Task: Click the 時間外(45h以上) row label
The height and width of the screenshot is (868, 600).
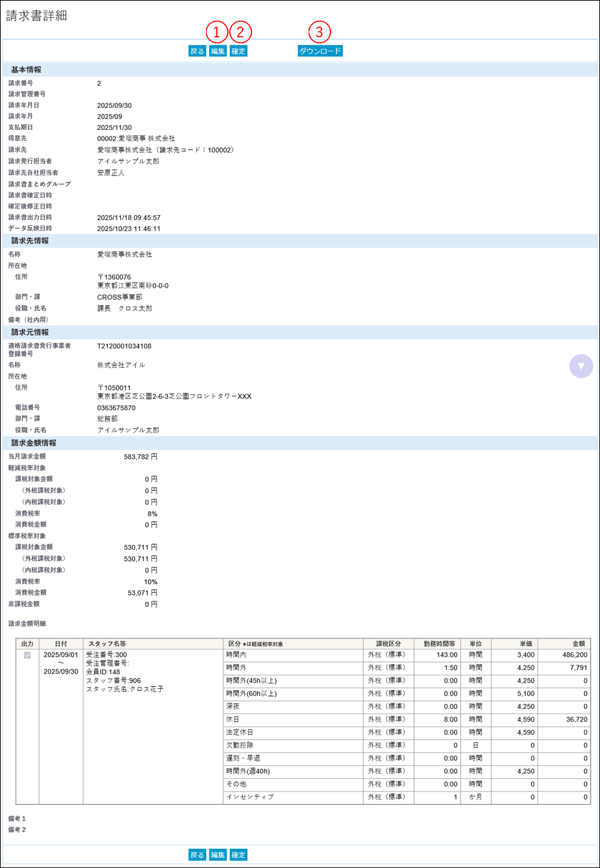Action: (x=251, y=681)
